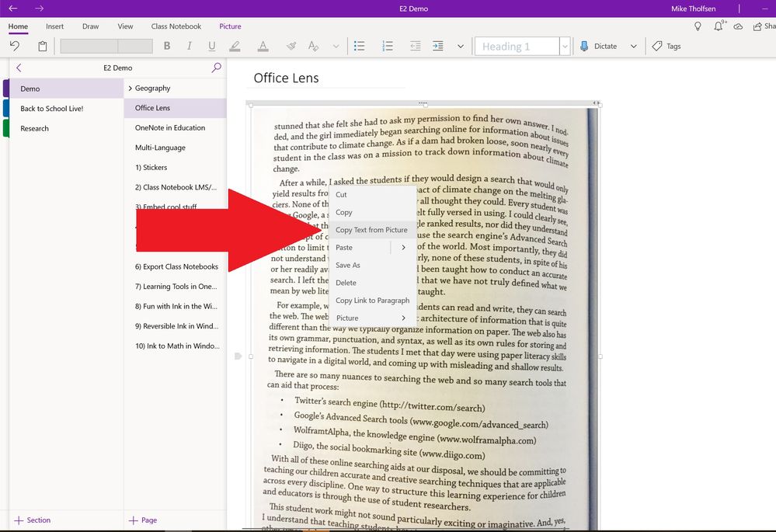Image resolution: width=776 pixels, height=532 pixels.
Task: Click the E2 Demo notebook name in navigation
Action: (x=118, y=68)
